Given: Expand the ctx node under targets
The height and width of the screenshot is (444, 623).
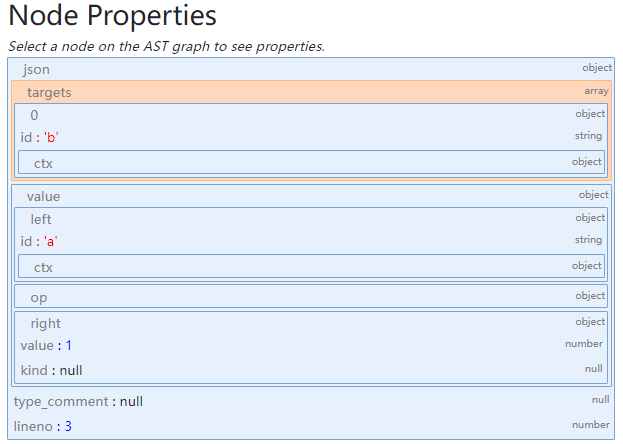Looking at the screenshot, I should pos(43,162).
